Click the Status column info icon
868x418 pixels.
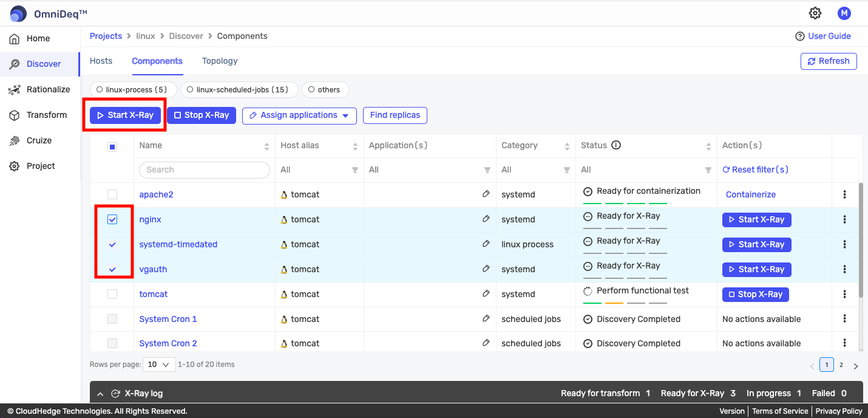[616, 145]
